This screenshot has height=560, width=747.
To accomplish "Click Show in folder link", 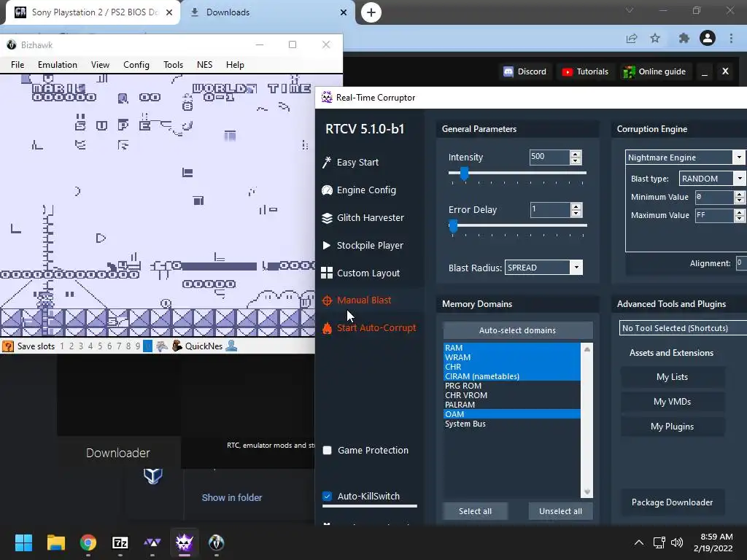I will [232, 497].
